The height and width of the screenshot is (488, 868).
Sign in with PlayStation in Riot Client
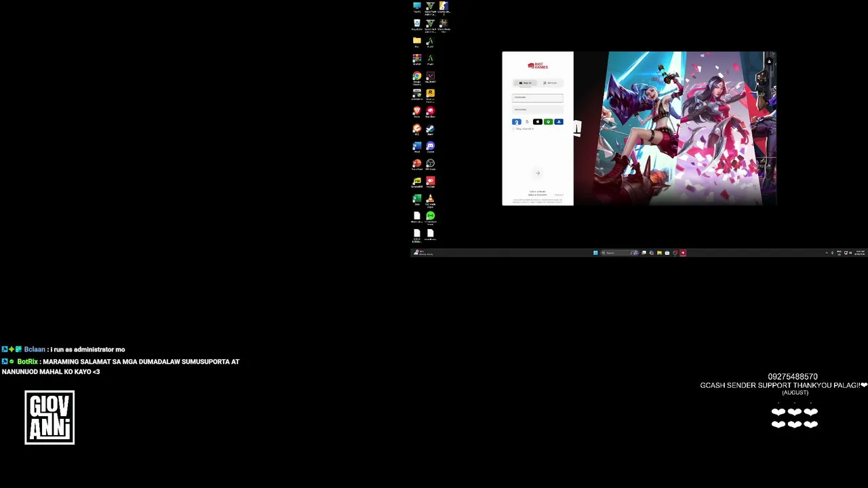(x=559, y=122)
